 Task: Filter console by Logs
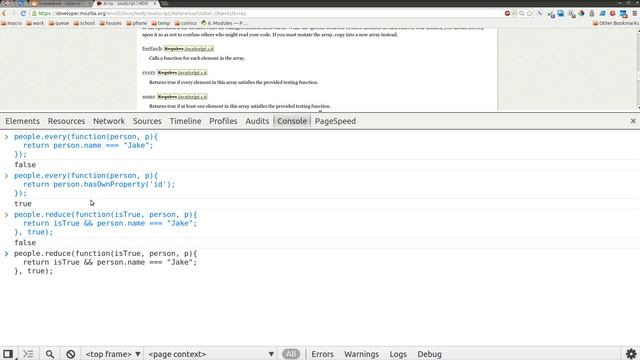398,354
